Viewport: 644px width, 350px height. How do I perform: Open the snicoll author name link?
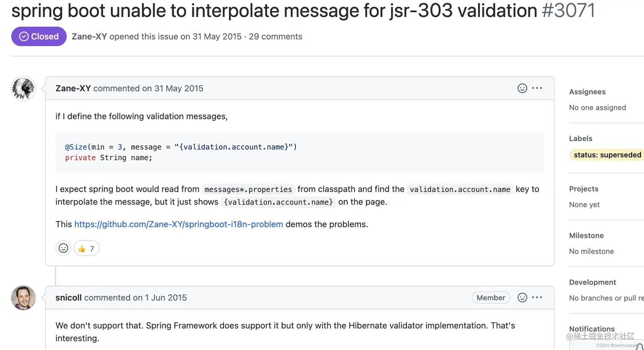pos(69,298)
